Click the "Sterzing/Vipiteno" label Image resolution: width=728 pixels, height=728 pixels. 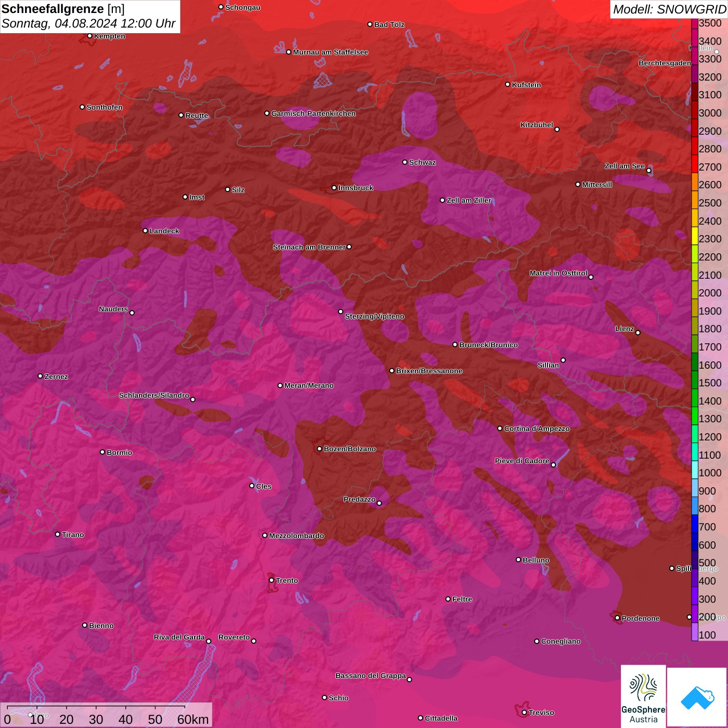(374, 316)
